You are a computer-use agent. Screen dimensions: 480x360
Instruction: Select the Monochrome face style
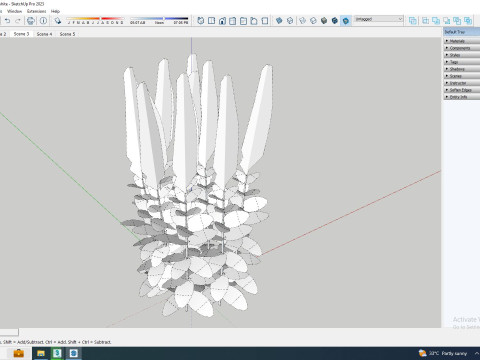click(x=346, y=21)
